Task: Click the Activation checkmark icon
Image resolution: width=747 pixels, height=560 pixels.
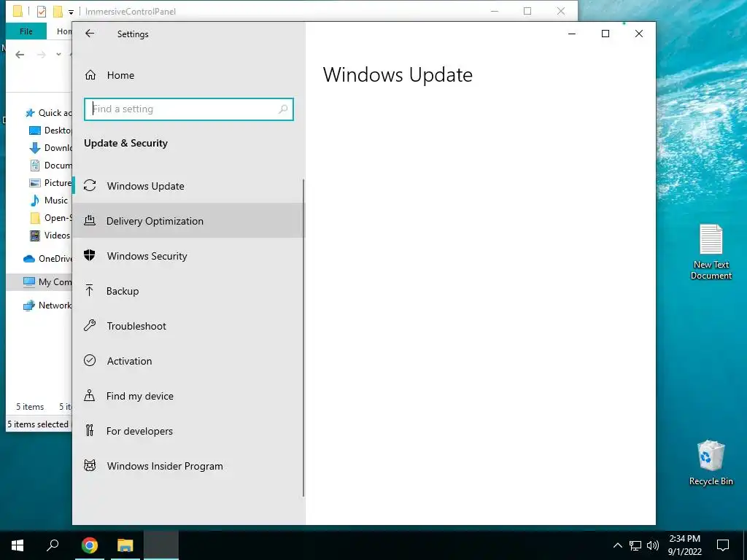Action: tap(90, 360)
